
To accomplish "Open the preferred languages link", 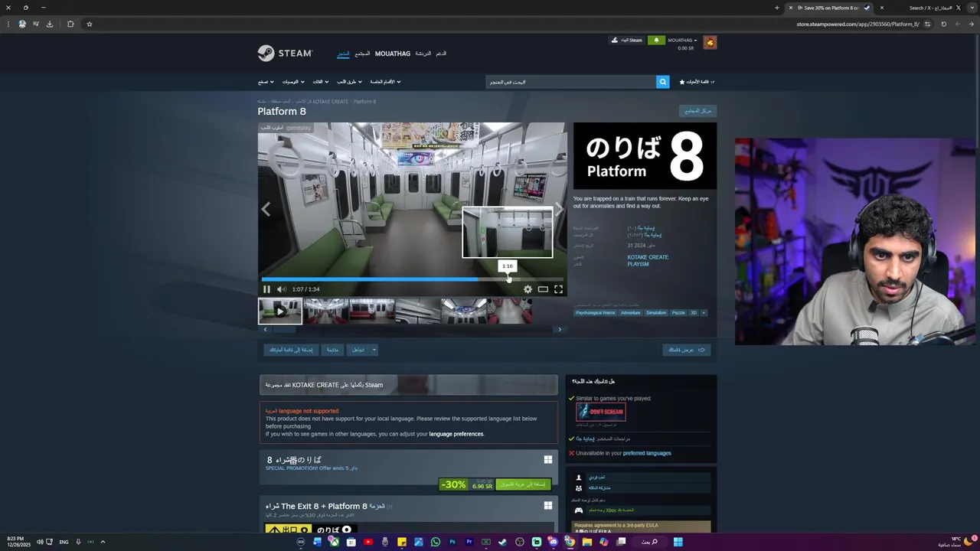I will coord(647,453).
